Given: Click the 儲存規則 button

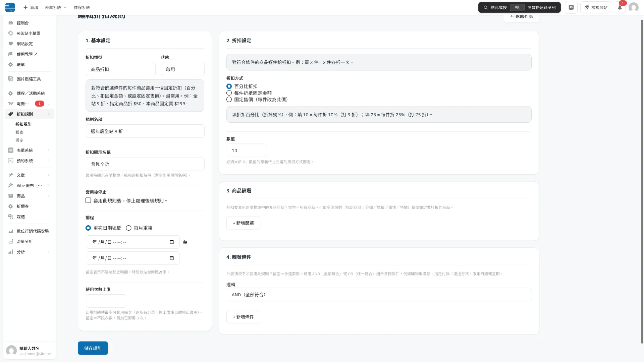Looking at the screenshot, I should point(93,348).
